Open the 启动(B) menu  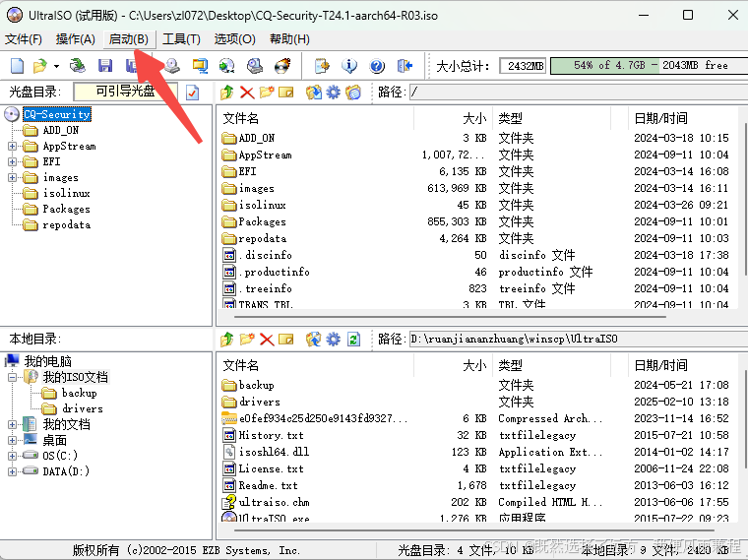pyautogui.click(x=129, y=39)
